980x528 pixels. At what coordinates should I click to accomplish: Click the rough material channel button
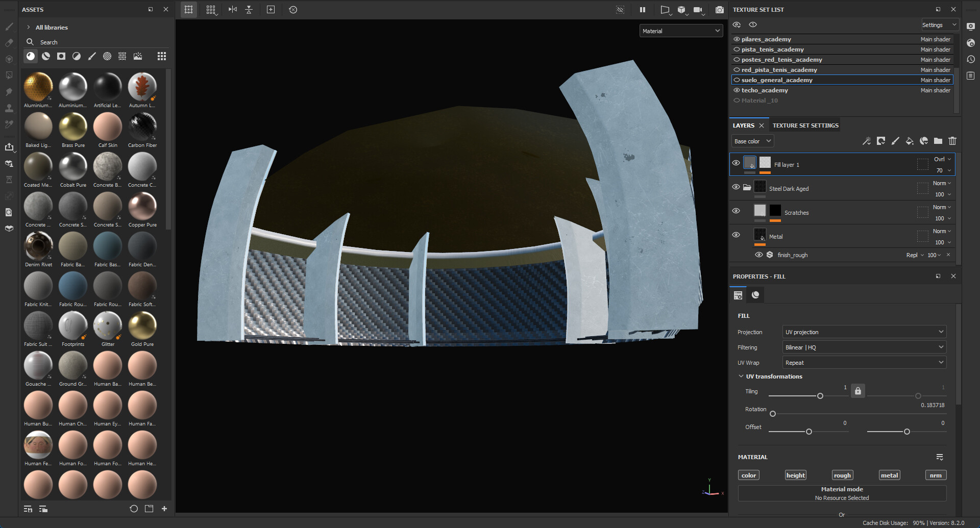[842, 475]
